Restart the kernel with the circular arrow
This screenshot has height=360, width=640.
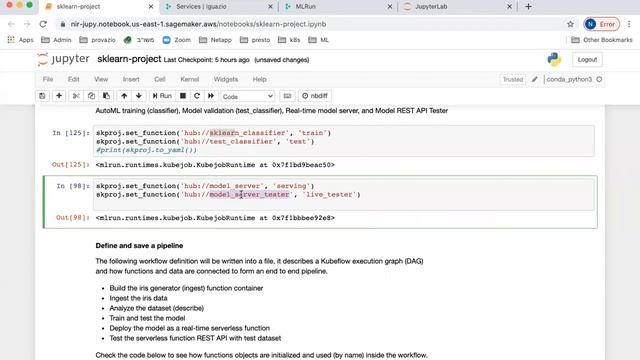click(197, 96)
